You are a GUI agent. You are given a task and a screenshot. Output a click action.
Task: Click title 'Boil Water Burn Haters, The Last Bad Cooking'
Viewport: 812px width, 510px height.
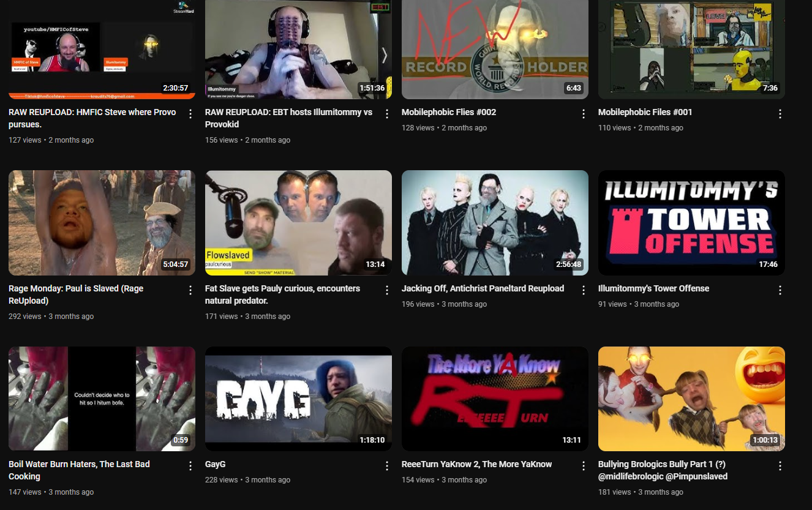pos(80,470)
